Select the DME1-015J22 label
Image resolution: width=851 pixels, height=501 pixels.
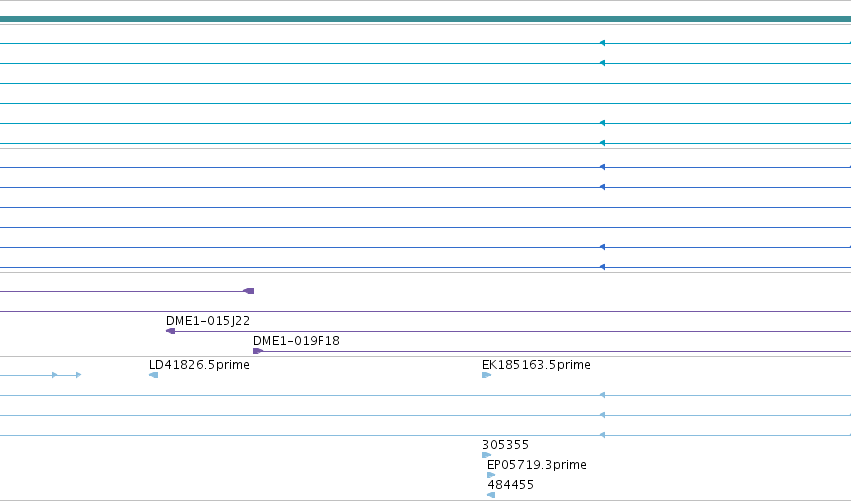click(x=208, y=321)
